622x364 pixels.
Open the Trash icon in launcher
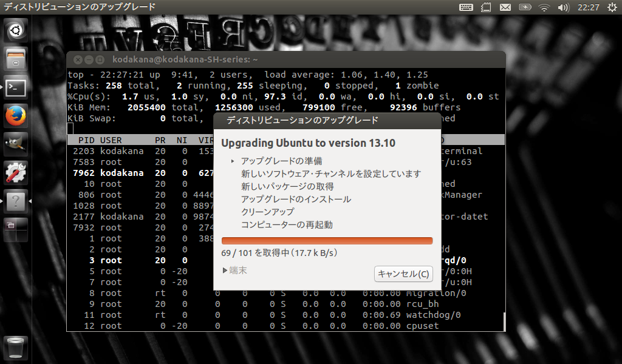[x=16, y=348]
